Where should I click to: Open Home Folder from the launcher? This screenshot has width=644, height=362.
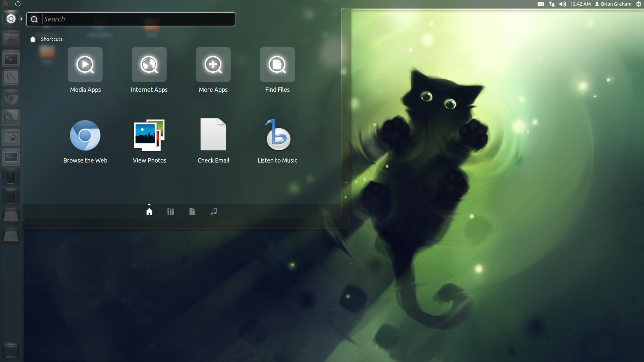coord(11,39)
